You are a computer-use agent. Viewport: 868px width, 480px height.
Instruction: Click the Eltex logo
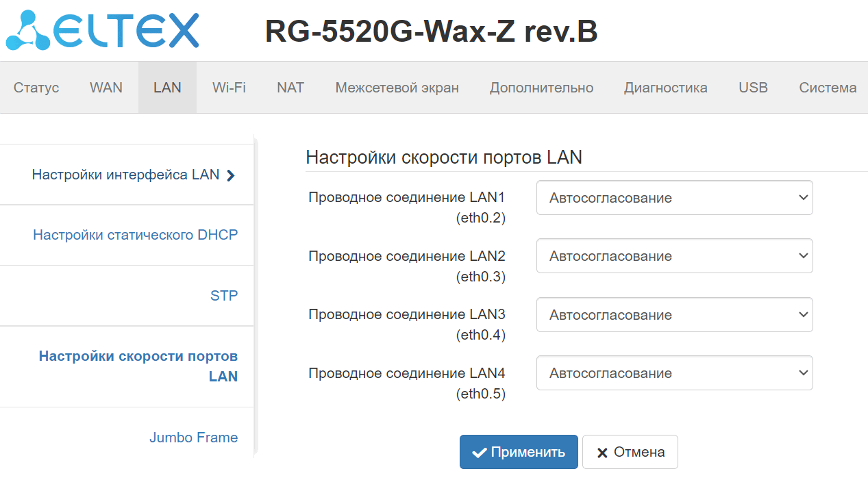103,31
